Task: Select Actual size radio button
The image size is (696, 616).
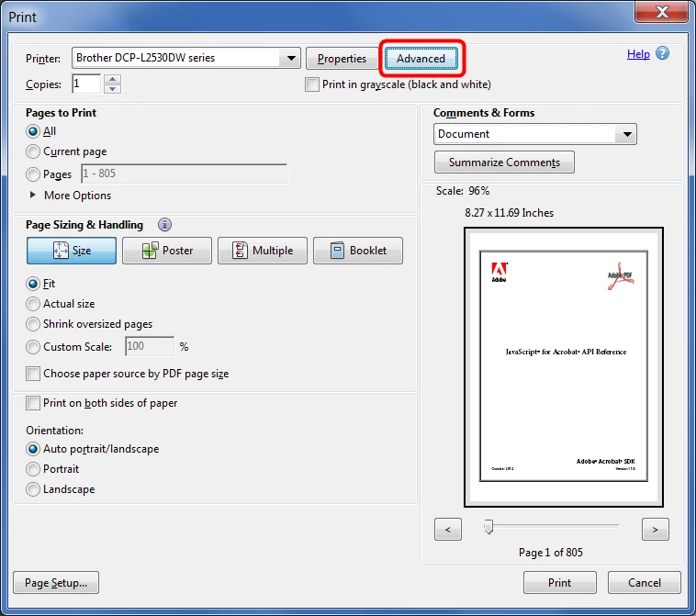Action: [33, 304]
